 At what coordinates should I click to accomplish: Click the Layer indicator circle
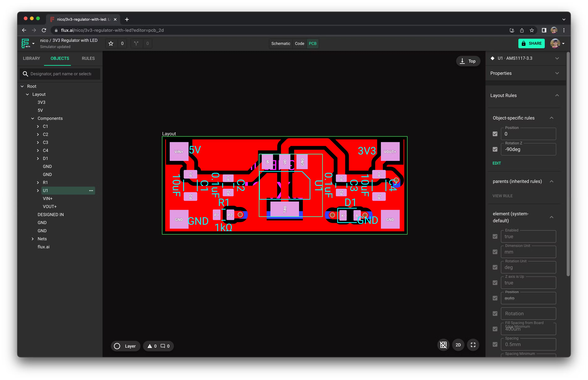tap(117, 346)
